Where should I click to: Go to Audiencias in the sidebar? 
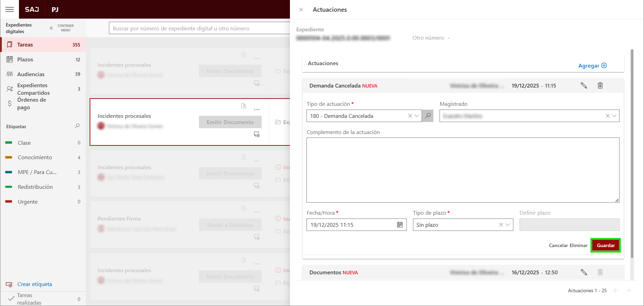31,74
